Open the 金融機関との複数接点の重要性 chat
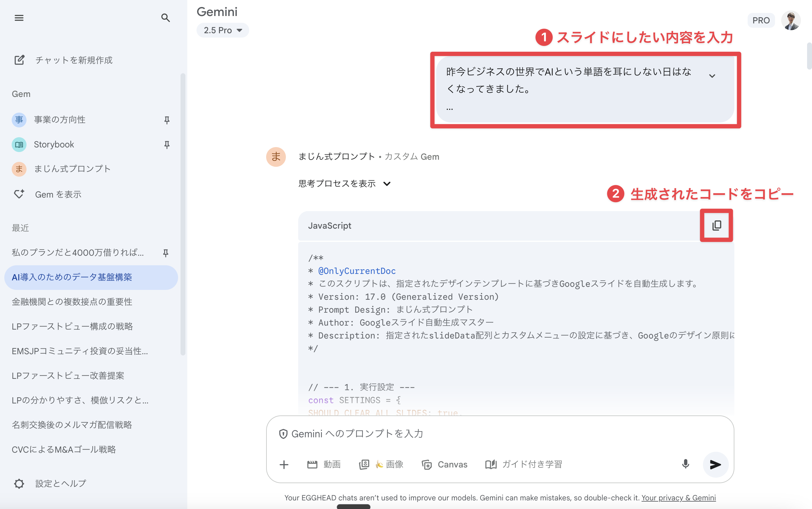Image resolution: width=812 pixels, height=509 pixels. click(72, 302)
